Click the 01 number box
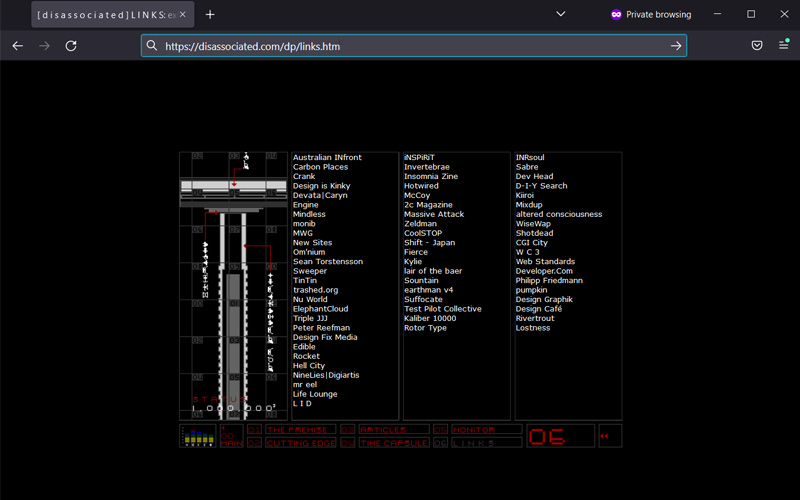Image resolution: width=800 pixels, height=500 pixels. click(255, 430)
